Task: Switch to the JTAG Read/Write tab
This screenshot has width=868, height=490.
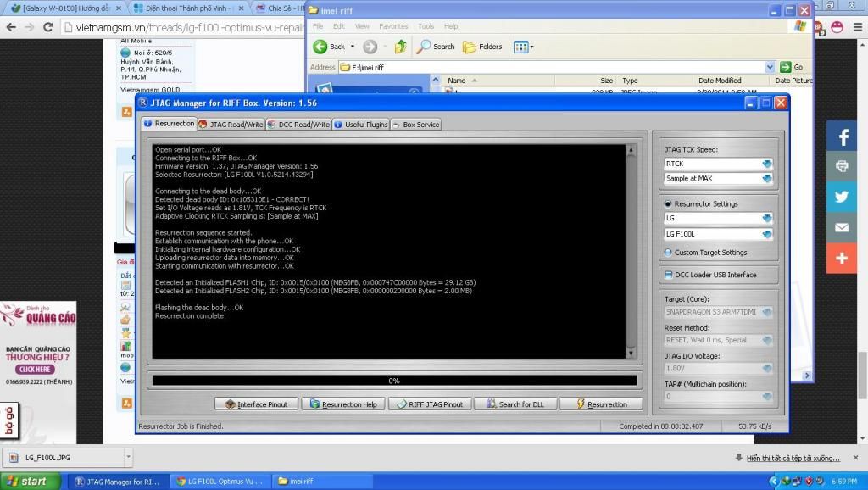Action: click(231, 125)
